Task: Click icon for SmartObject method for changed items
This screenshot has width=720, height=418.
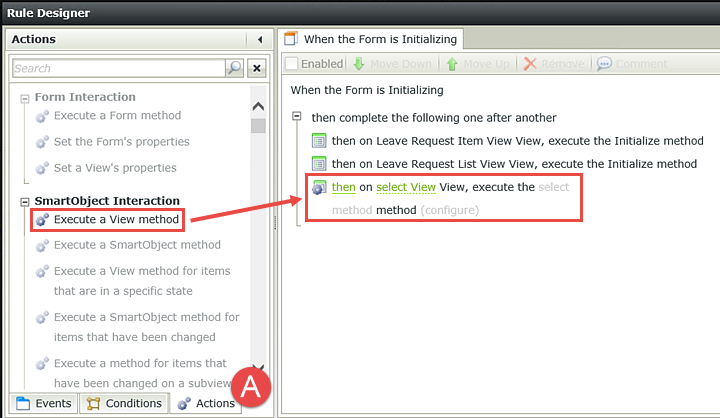Action: coord(42,317)
